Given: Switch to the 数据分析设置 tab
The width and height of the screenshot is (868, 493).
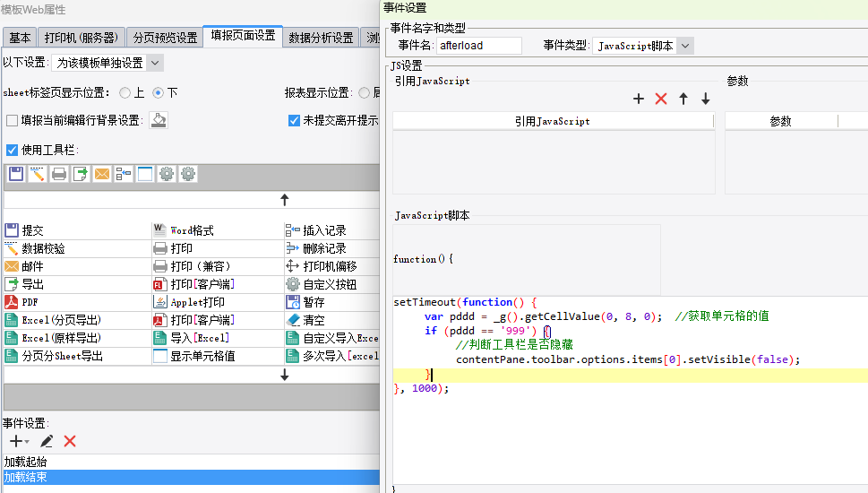Looking at the screenshot, I should (321, 37).
